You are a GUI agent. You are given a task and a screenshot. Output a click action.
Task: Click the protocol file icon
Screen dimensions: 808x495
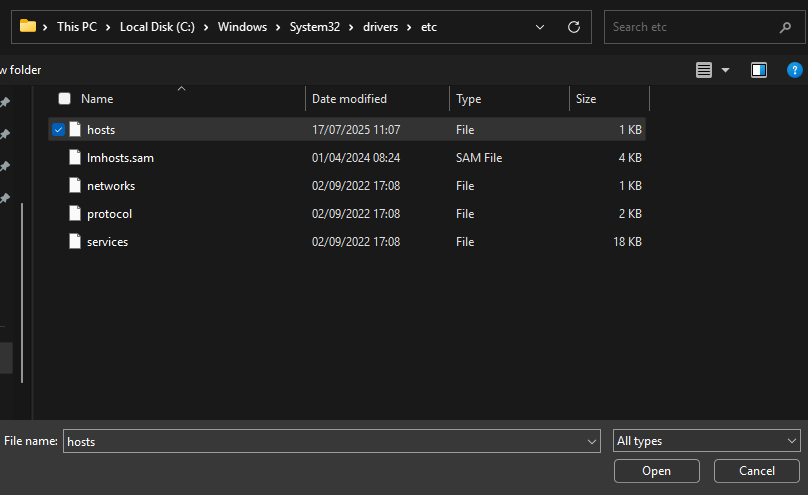tap(75, 213)
